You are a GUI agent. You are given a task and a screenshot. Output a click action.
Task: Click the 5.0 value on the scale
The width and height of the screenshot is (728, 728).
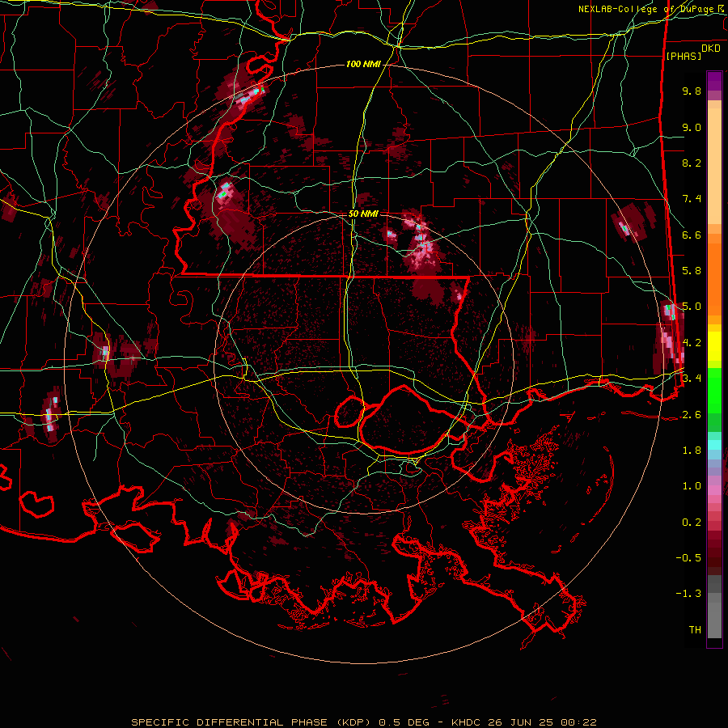[x=692, y=307]
